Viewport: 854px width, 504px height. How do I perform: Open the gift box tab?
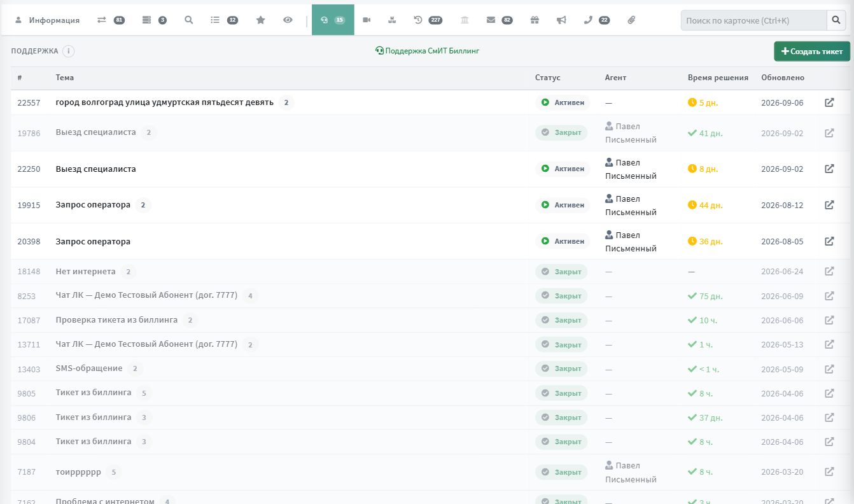click(535, 20)
